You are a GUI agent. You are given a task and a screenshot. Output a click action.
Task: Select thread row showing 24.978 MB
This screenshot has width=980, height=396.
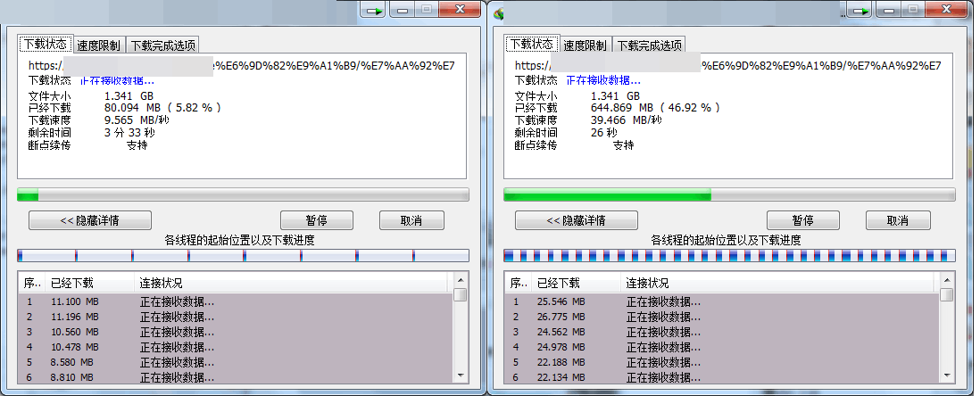[722, 347]
